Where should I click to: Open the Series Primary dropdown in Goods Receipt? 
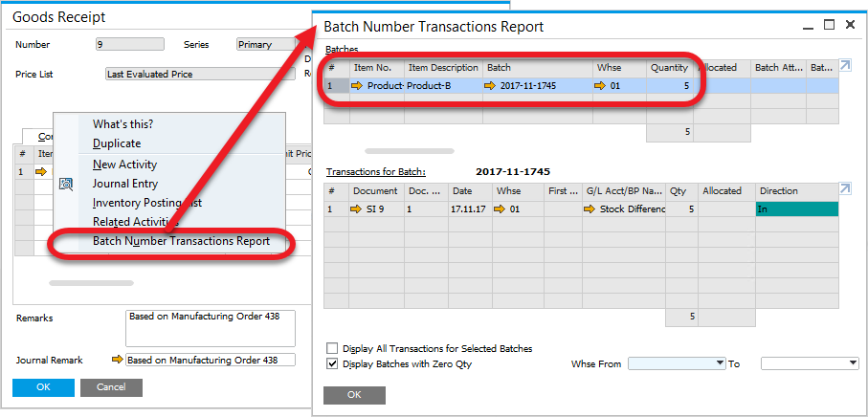[266, 44]
